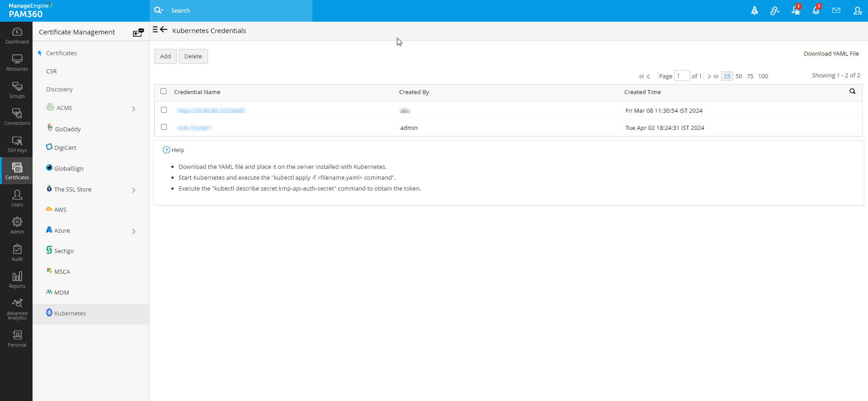The width and height of the screenshot is (868, 401).
Task: Click the header Search field
Action: (x=240, y=10)
